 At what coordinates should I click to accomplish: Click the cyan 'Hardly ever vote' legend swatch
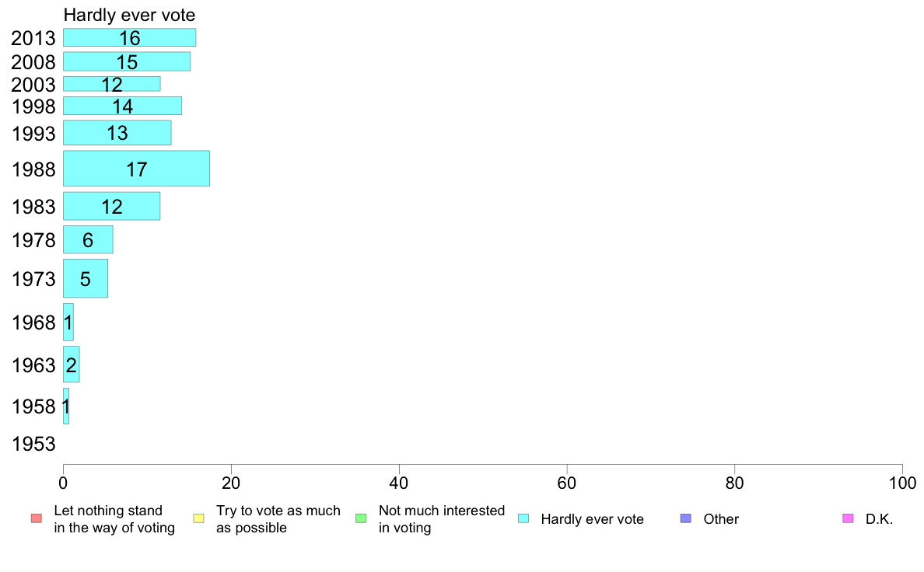tap(523, 518)
